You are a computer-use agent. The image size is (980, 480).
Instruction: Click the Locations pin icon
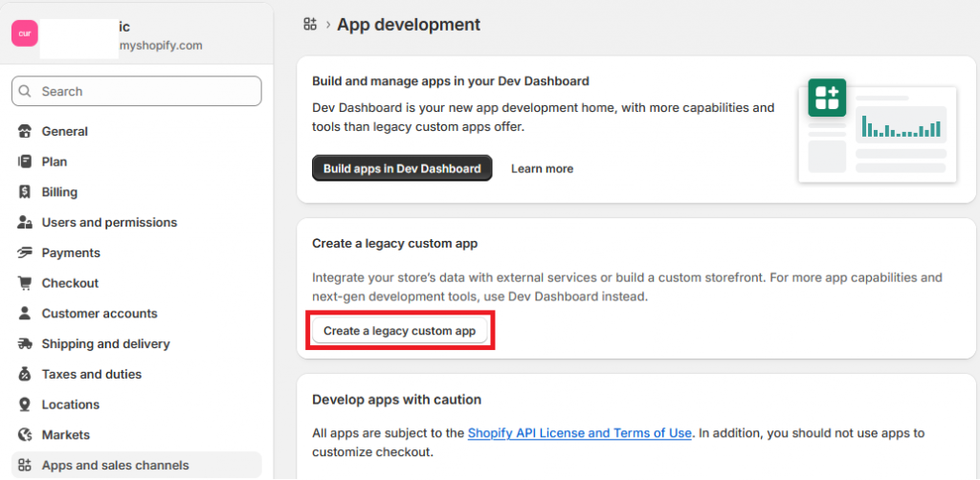(x=25, y=404)
